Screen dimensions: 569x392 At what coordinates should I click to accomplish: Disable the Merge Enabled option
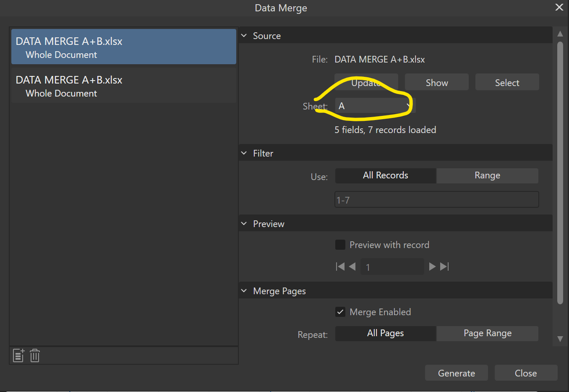(x=340, y=312)
